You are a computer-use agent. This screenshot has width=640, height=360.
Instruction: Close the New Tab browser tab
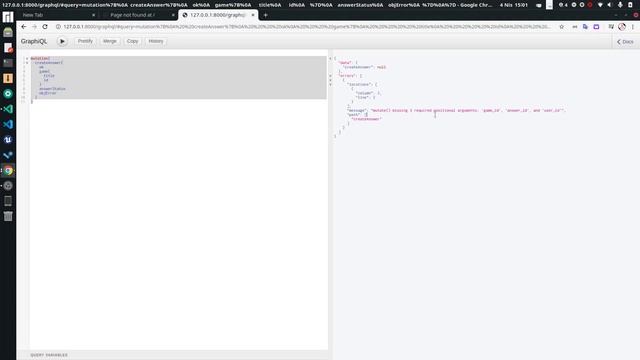pos(93,15)
